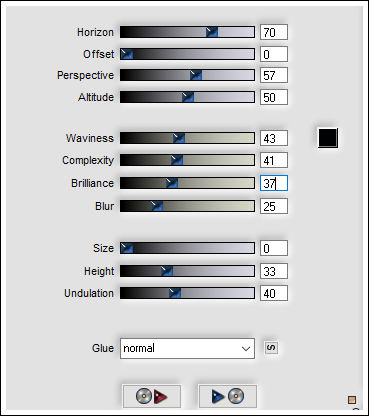Click the Waviness slider handle

pos(179,138)
